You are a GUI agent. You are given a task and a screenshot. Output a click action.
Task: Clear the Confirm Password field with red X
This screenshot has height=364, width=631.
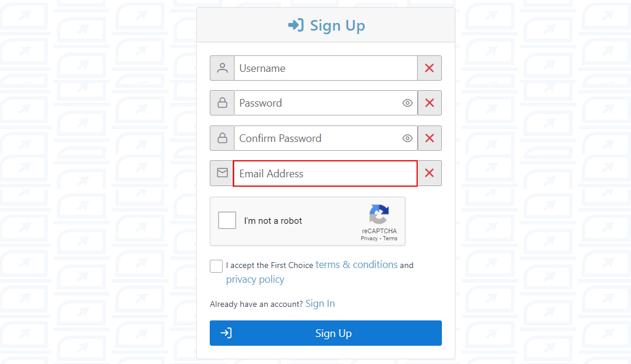click(x=430, y=138)
